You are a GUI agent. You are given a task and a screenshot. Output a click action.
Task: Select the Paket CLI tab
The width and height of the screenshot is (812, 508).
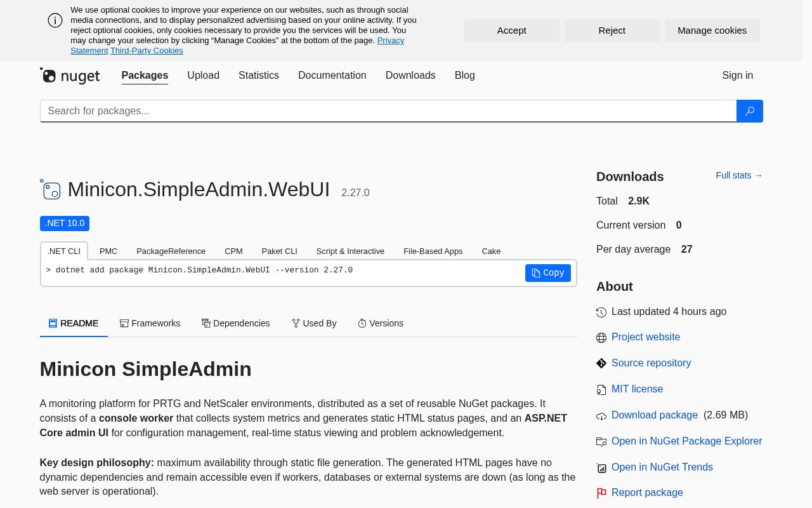(x=280, y=251)
